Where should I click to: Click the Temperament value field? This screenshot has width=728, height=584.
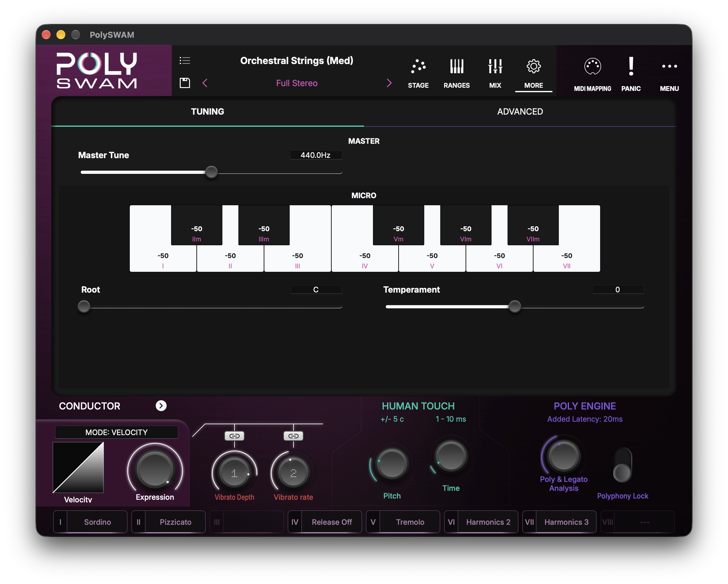[618, 289]
